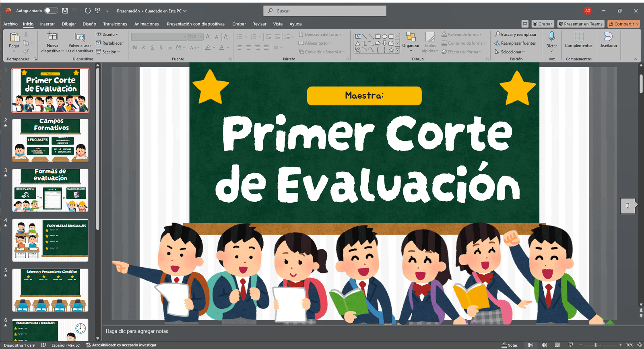Click Reemplazar fuentes

tap(515, 43)
